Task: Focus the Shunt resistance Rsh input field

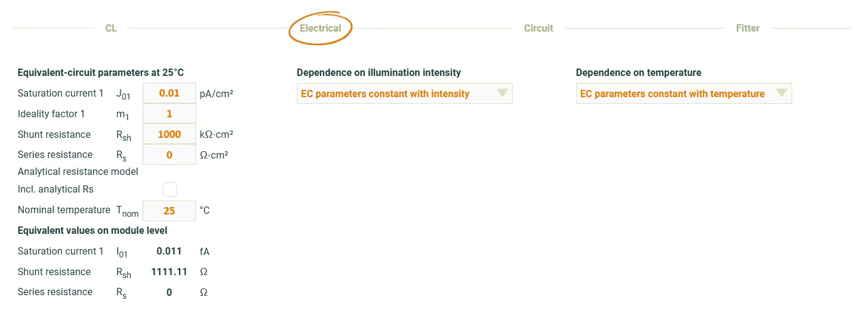Action: click(x=169, y=134)
